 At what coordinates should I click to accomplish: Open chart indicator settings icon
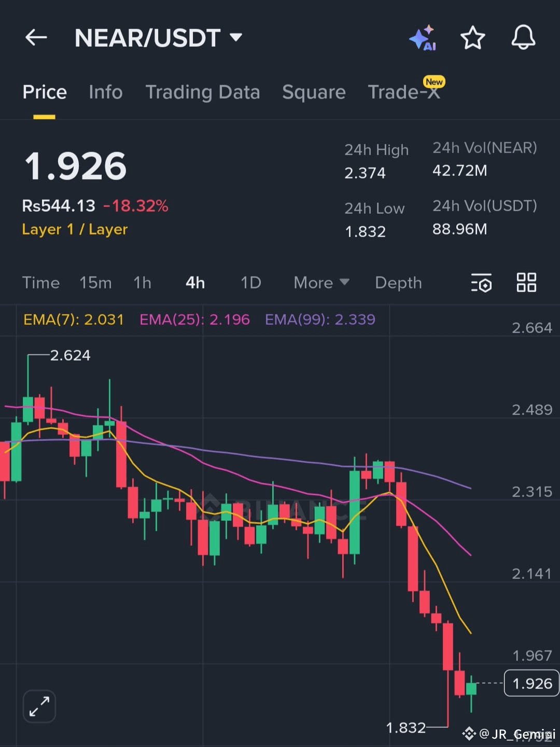(x=482, y=283)
